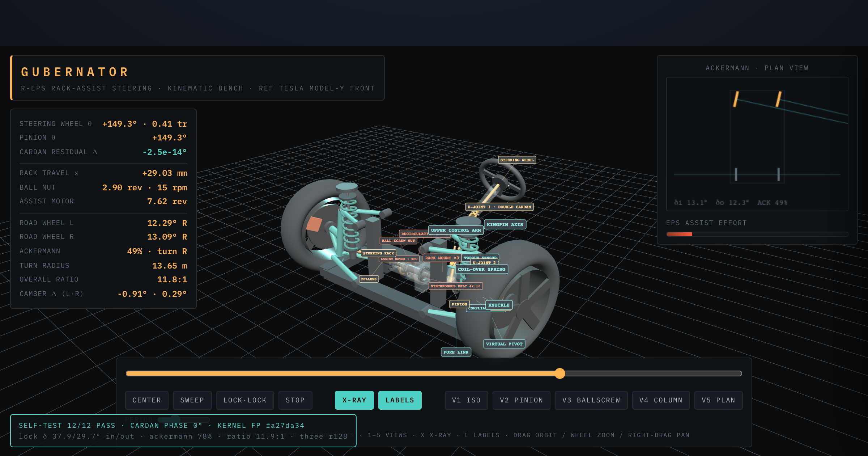Select the KINGPIN AXIS label tag

tap(505, 224)
